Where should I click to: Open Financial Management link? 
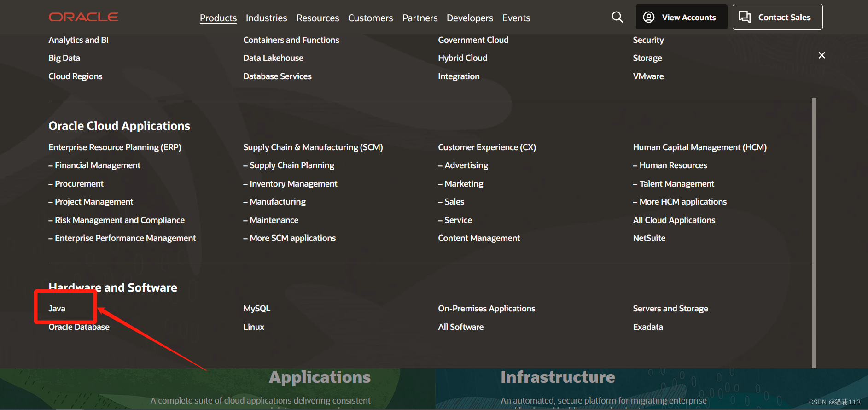(94, 165)
